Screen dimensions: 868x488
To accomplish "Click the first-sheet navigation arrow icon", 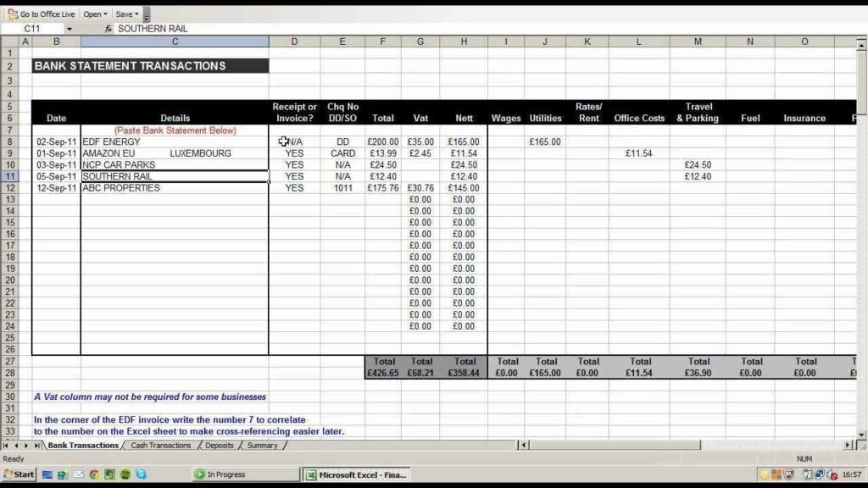I will click(5, 445).
